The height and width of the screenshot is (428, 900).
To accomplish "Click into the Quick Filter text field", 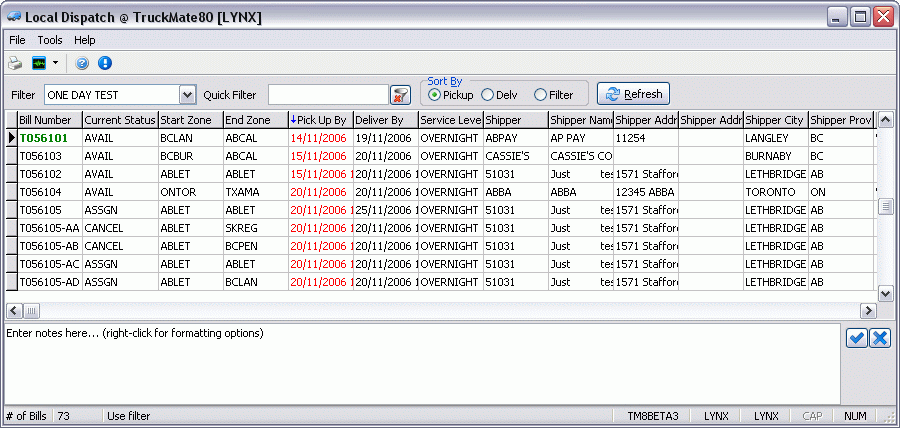I will (x=327, y=95).
